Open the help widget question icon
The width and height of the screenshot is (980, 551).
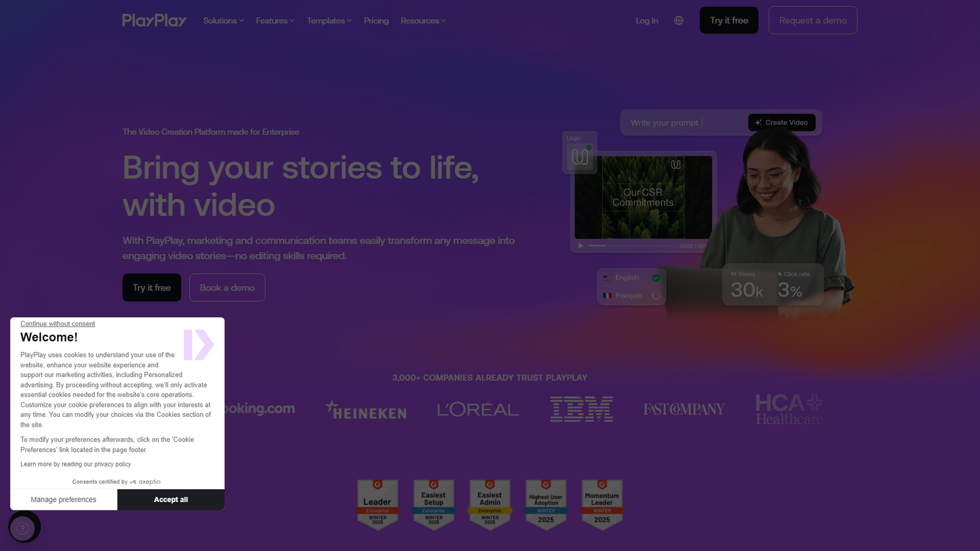point(23,528)
